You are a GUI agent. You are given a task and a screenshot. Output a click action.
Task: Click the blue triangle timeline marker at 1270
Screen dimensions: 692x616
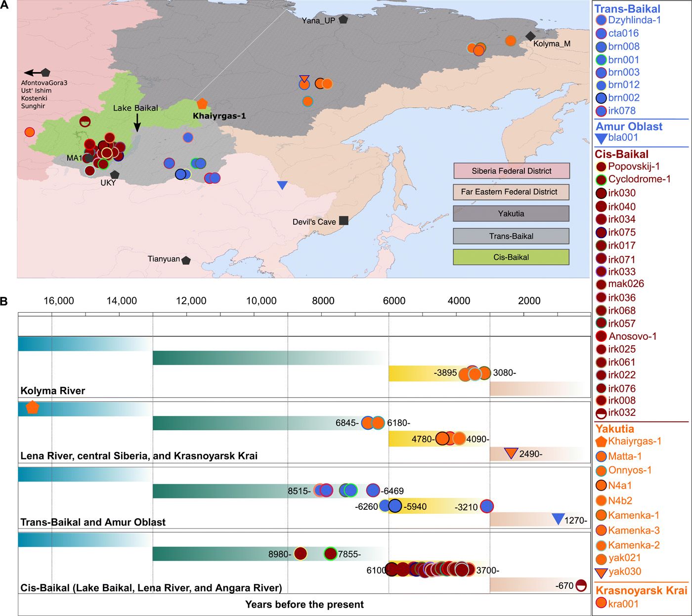[x=558, y=519]
